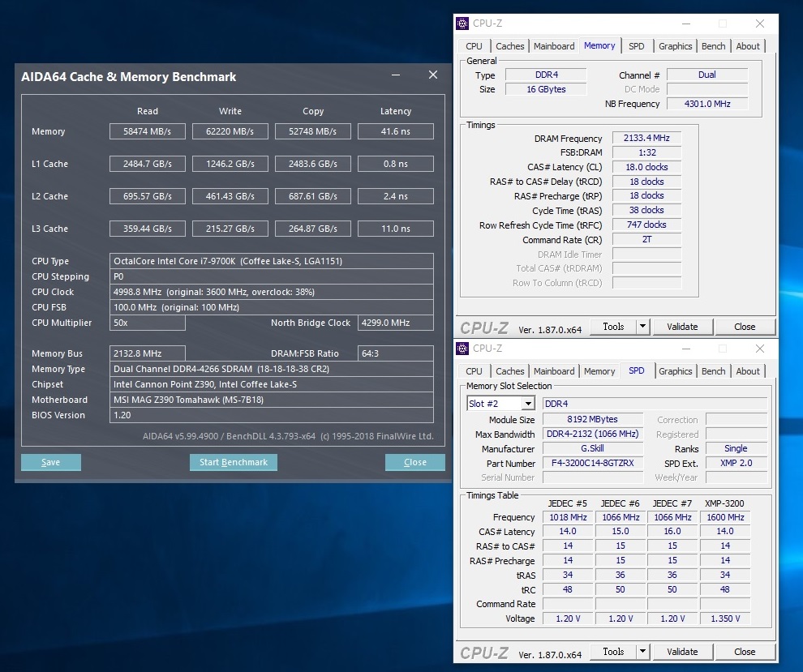Open Tools dropdown arrow in lower CPU-Z window
This screenshot has height=672, width=803.
coord(642,652)
